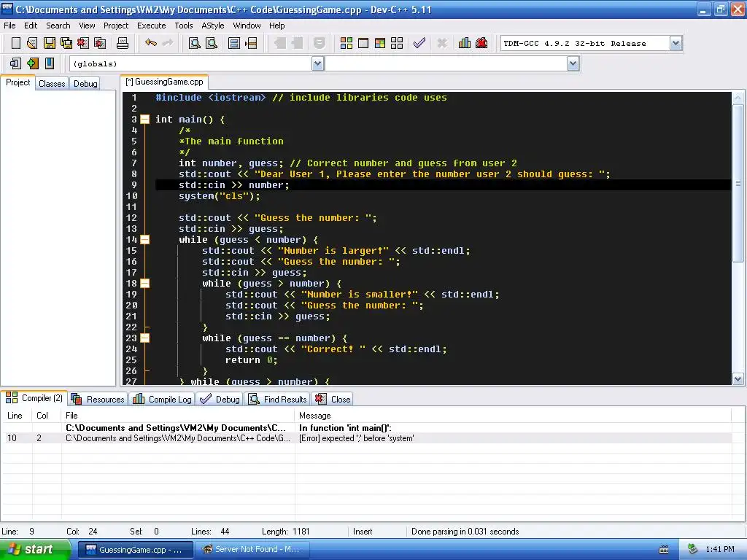Expand the (globals) scope dropdown

click(x=318, y=63)
